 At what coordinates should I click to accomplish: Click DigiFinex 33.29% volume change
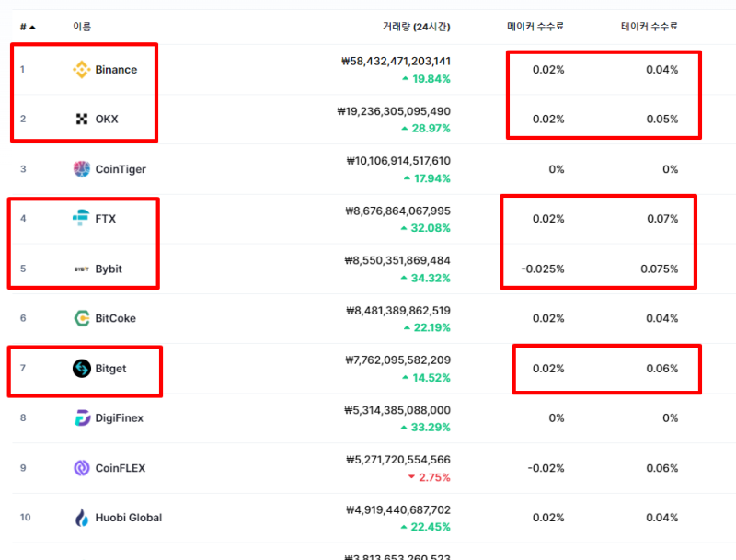click(x=425, y=428)
